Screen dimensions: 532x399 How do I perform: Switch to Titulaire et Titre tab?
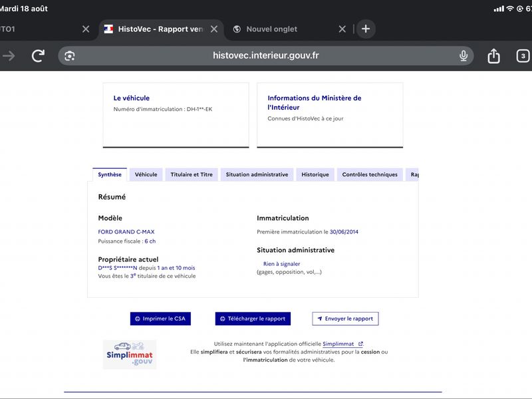coord(192,174)
